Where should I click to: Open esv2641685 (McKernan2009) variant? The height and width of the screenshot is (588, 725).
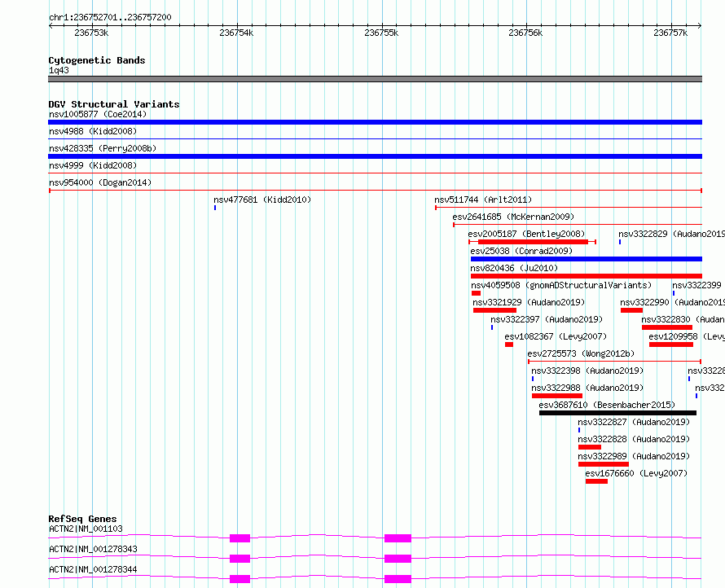tap(513, 217)
